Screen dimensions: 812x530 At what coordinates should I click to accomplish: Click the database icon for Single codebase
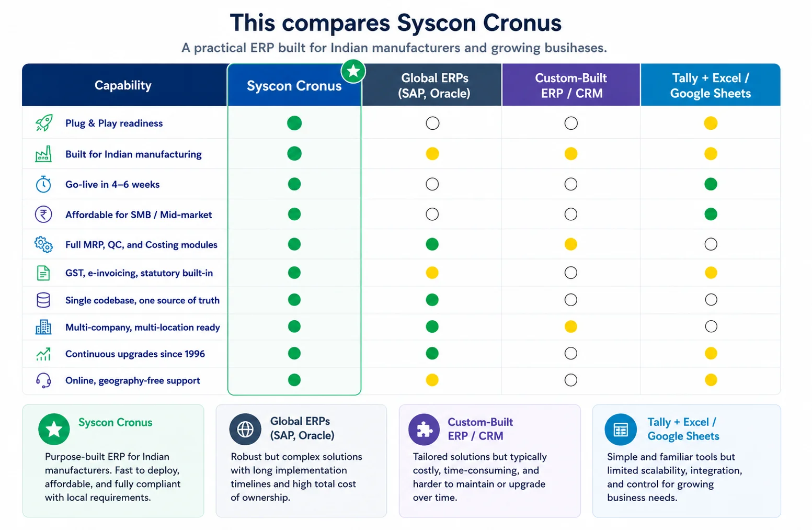click(43, 300)
